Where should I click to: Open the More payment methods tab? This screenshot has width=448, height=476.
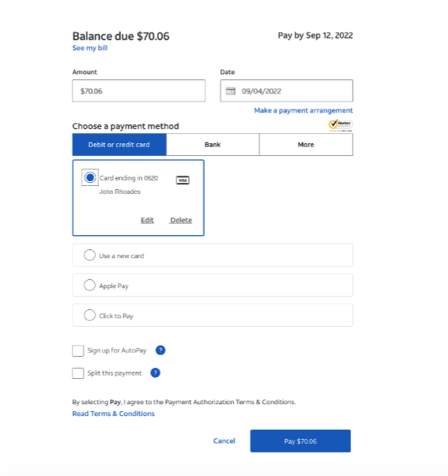point(306,144)
